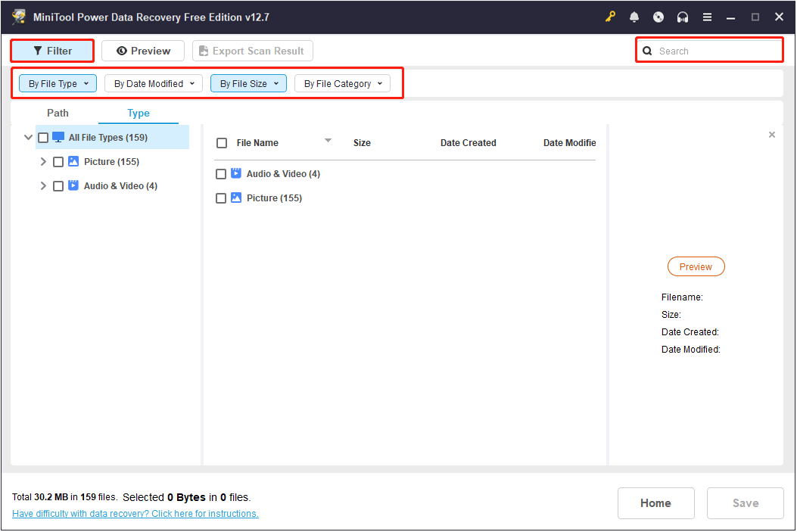Viewport: 797px width, 532px height.
Task: Click the Search magnifier icon
Action: coord(647,50)
